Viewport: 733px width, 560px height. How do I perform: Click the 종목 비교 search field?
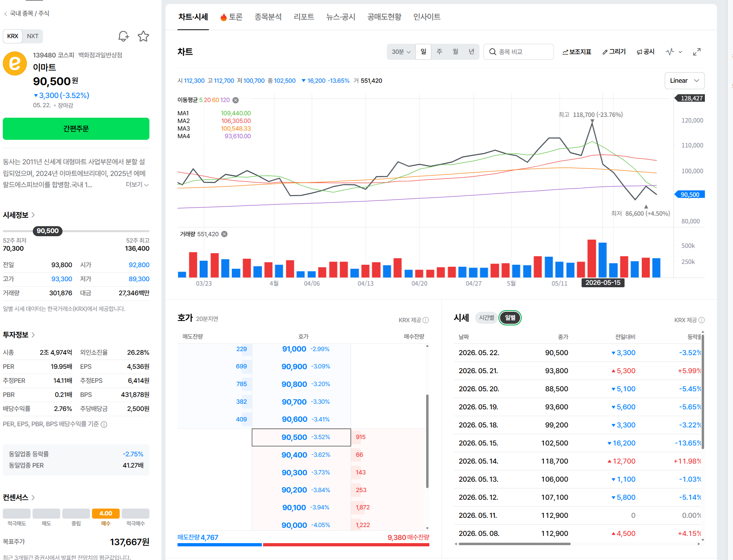[519, 52]
